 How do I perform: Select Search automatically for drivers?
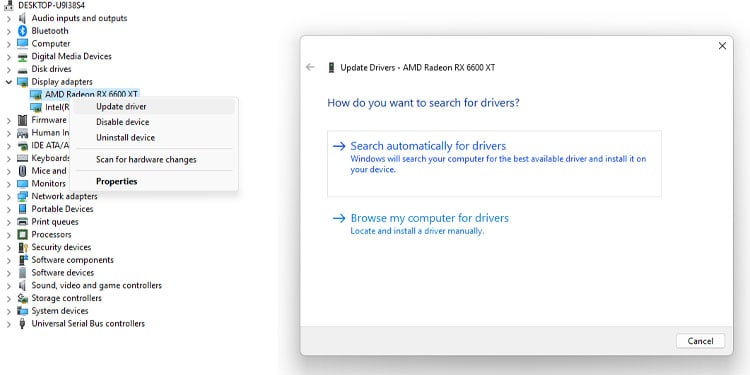[x=494, y=164]
